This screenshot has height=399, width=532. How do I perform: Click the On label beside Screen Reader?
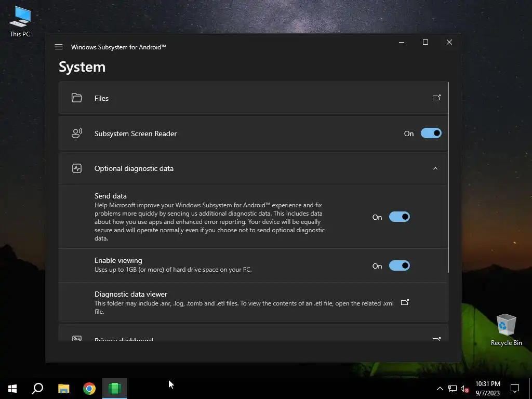pos(409,134)
